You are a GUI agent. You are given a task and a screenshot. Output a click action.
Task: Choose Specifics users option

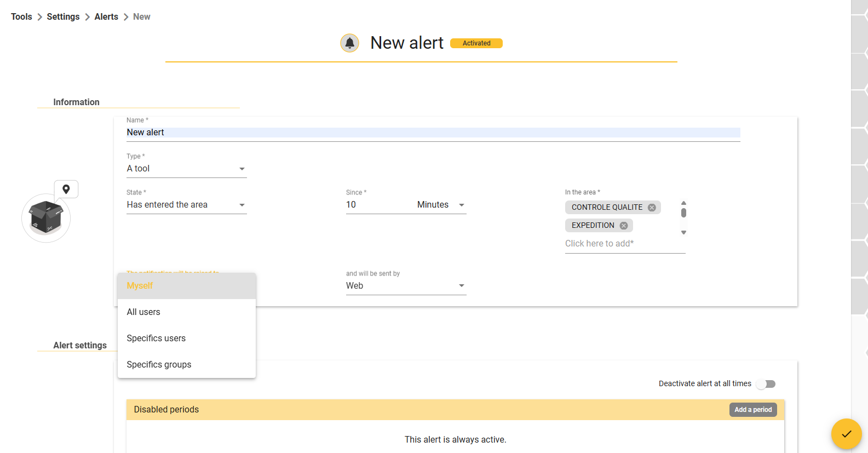(x=187, y=339)
